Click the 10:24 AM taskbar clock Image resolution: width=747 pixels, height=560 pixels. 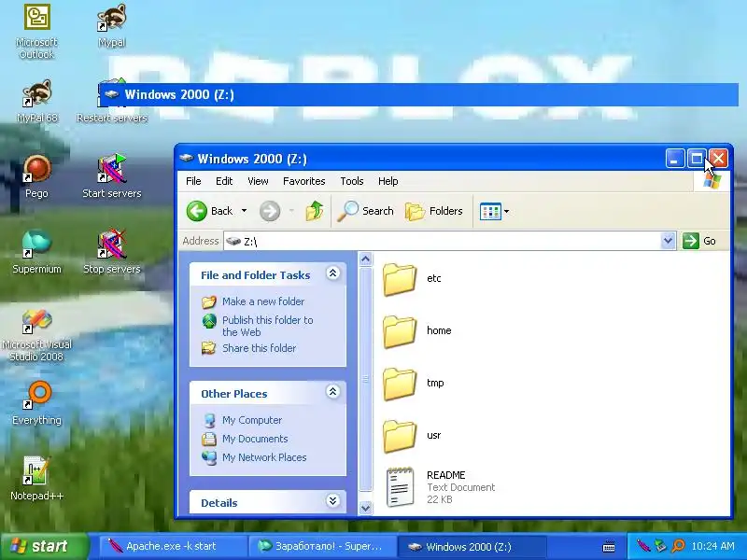tap(712, 546)
